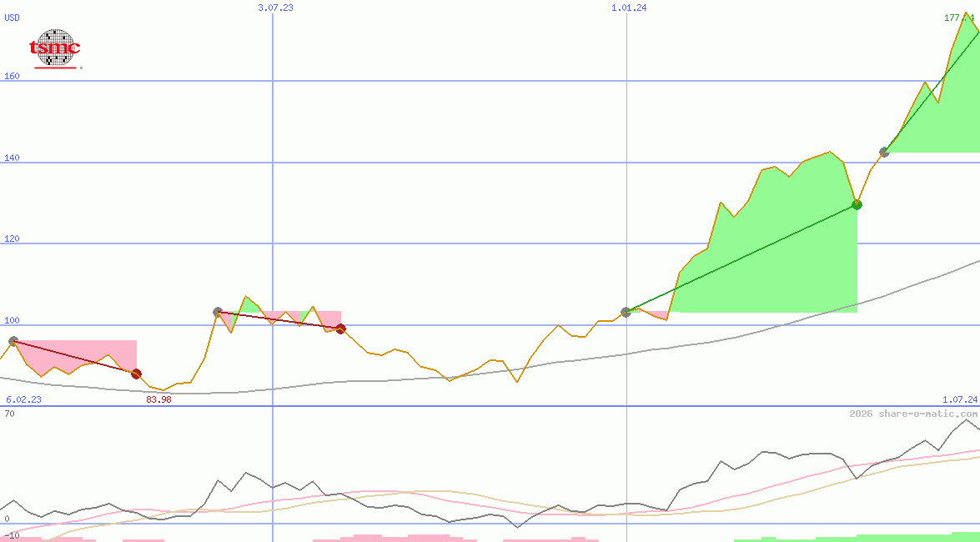This screenshot has width=980, height=542.
Task: Select the 6.02.23 start date label
Action: 23,399
